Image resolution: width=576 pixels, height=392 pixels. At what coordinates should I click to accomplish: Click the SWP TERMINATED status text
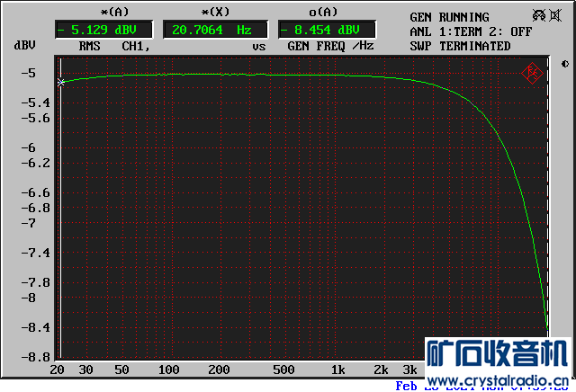(460, 46)
